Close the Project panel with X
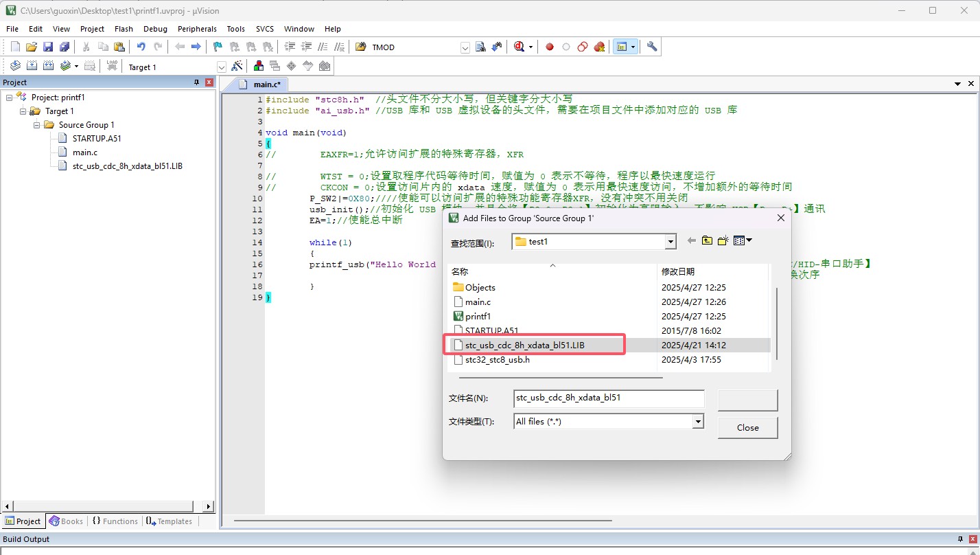 209,82
